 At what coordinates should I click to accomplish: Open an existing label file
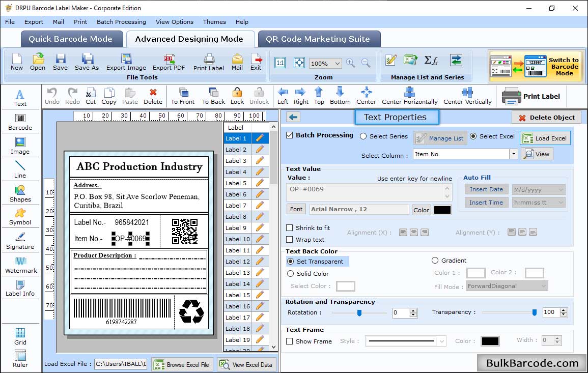point(38,62)
